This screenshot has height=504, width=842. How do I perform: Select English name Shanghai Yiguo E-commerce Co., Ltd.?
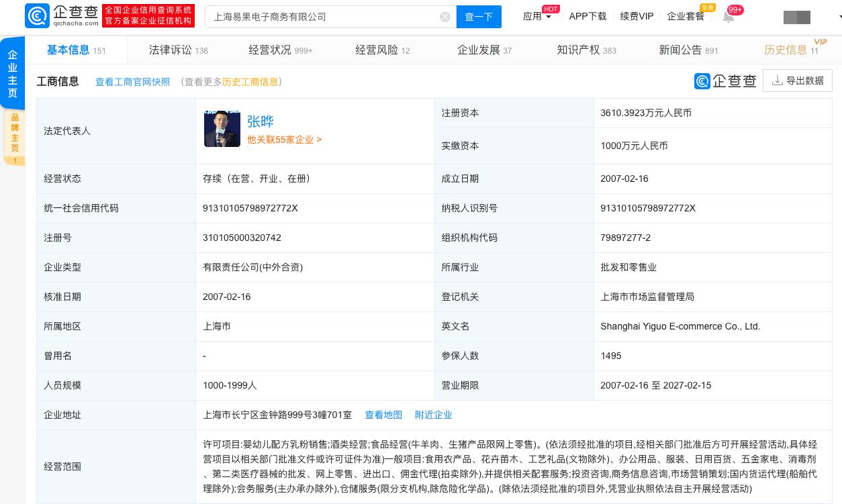click(x=680, y=326)
